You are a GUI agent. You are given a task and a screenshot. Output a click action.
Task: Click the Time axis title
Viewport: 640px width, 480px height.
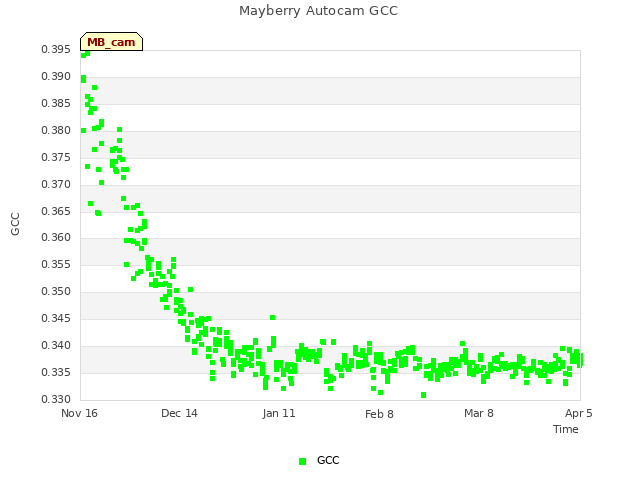(x=566, y=429)
